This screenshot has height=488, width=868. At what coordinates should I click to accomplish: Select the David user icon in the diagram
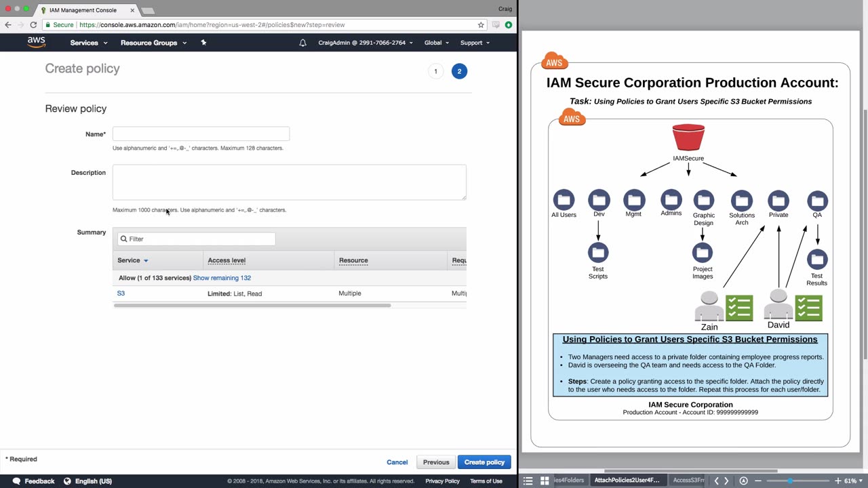point(778,304)
